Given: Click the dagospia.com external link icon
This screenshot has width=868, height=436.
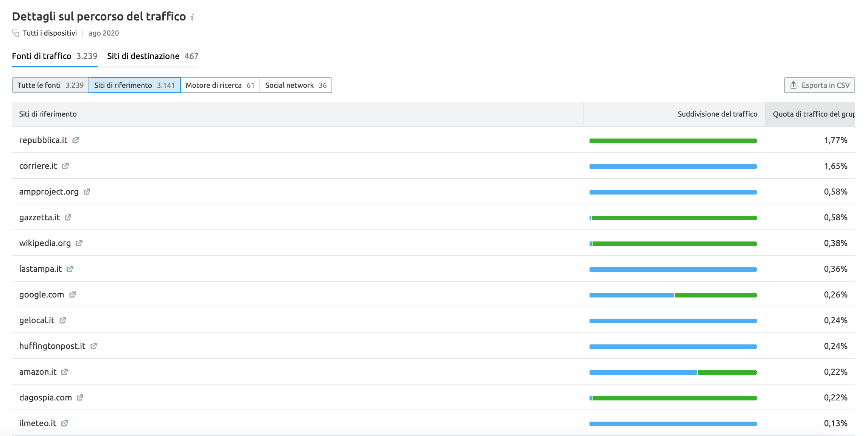Looking at the screenshot, I should [80, 398].
